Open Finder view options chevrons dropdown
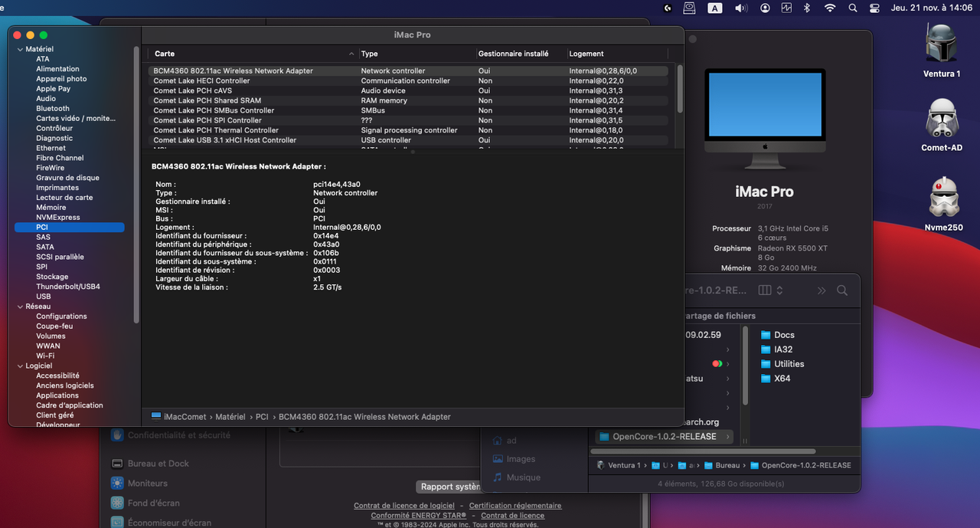Image resolution: width=980 pixels, height=528 pixels. (x=779, y=290)
